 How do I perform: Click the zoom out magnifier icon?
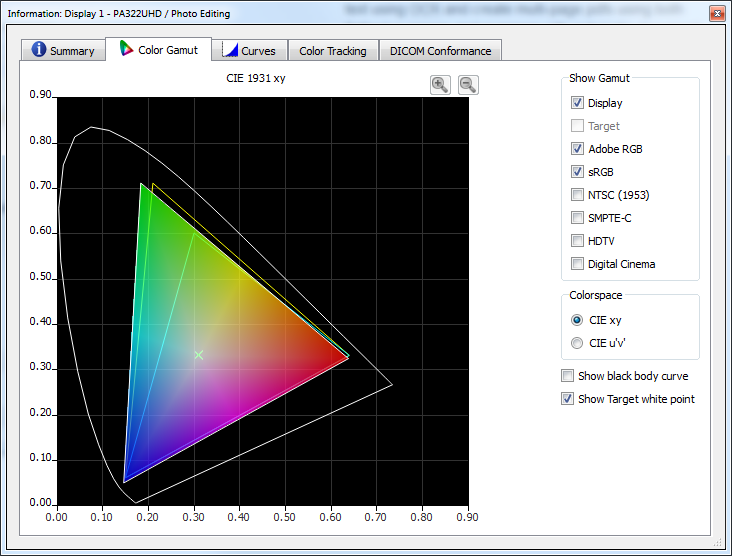click(467, 85)
